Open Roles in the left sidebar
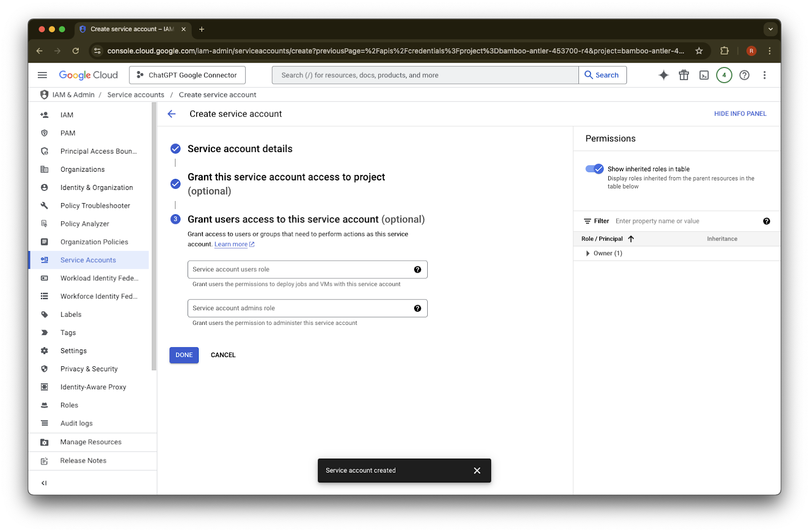The image size is (809, 532). tap(69, 405)
